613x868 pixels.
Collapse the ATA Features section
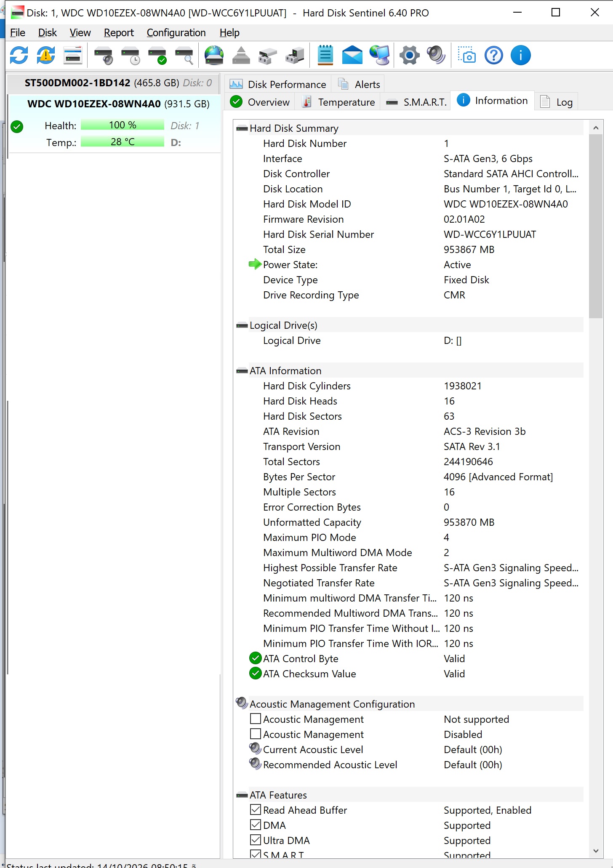[242, 795]
